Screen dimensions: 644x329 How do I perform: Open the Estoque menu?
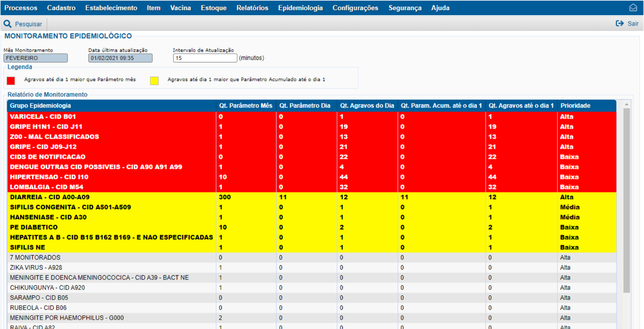[213, 8]
